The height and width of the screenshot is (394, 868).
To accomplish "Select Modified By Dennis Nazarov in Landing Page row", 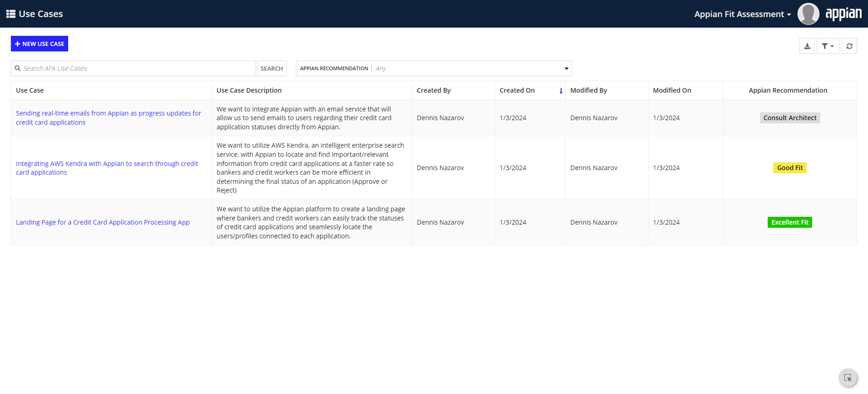I will (x=594, y=222).
